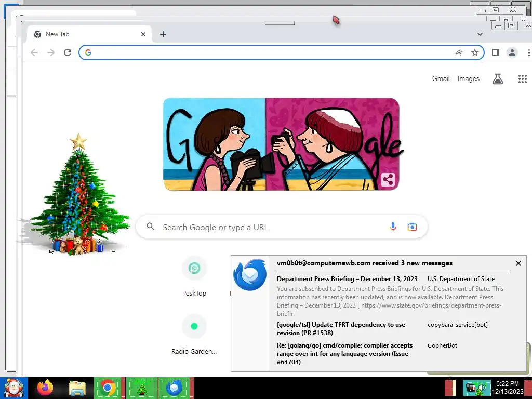Screen dimensions: 532x399
Task: Open the google/tsl TFRT dependency message
Action: [x=341, y=329]
